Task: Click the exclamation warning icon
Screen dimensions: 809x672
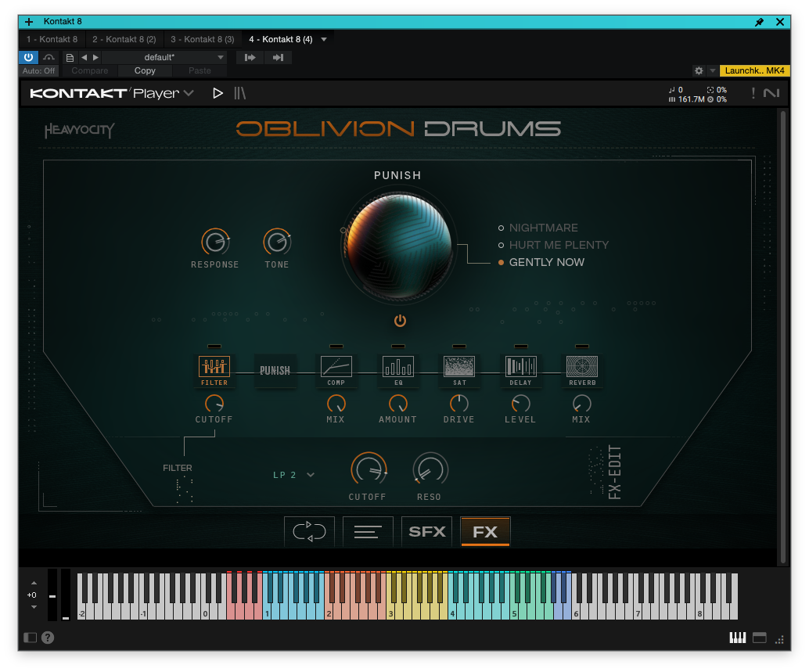Action: click(753, 93)
